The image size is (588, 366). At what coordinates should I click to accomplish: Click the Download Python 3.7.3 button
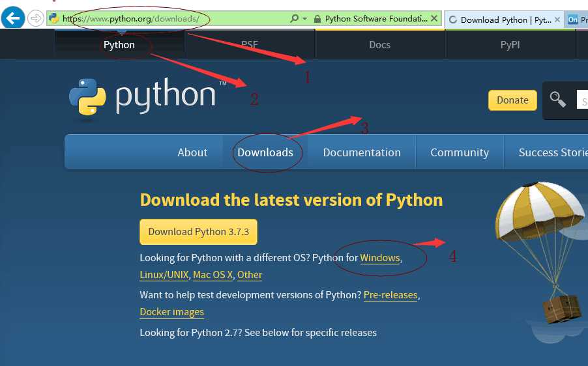(x=198, y=231)
